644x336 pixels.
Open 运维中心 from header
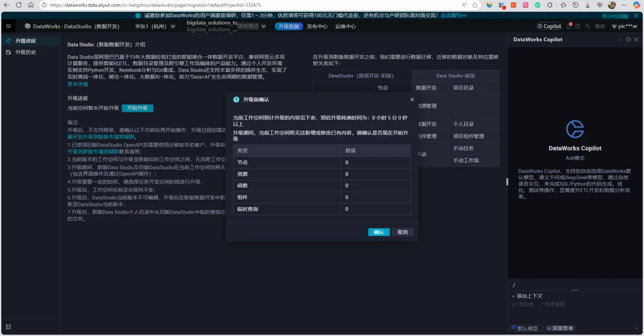(345, 26)
